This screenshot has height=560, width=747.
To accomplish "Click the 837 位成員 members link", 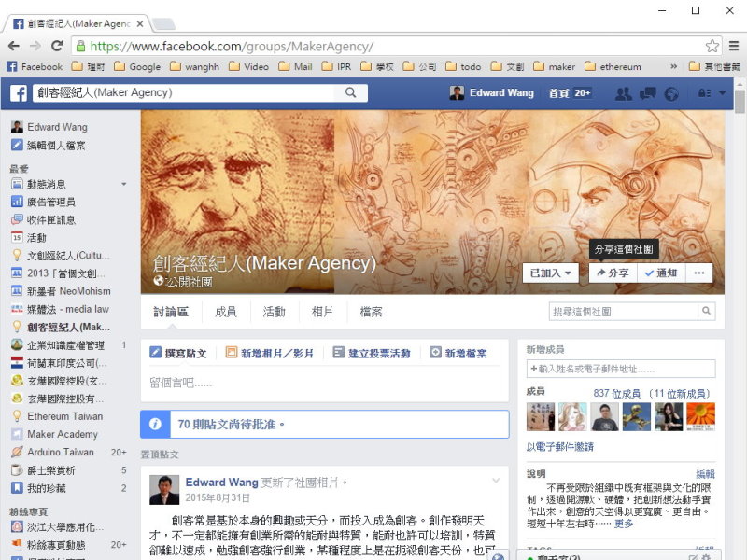I will [616, 393].
